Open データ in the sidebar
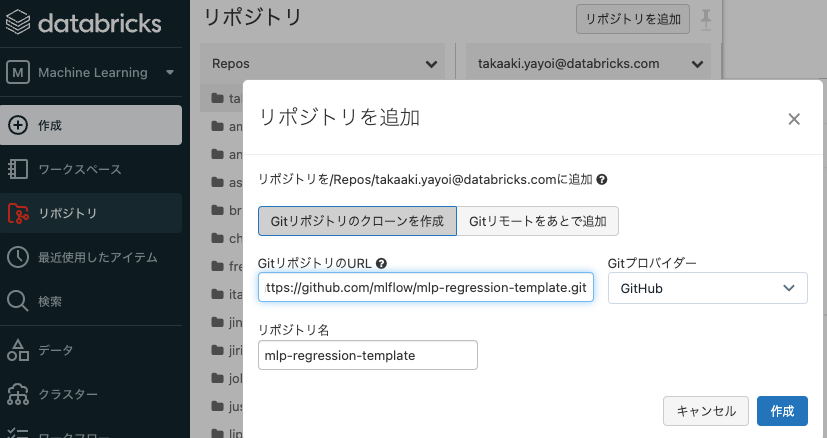The width and height of the screenshot is (827, 438). point(91,350)
